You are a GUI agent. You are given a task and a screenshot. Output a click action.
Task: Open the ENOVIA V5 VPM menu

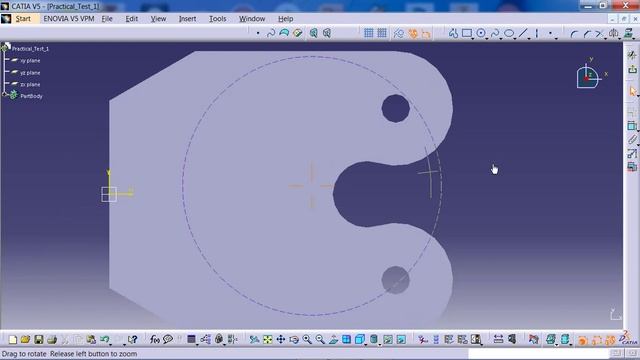point(69,19)
